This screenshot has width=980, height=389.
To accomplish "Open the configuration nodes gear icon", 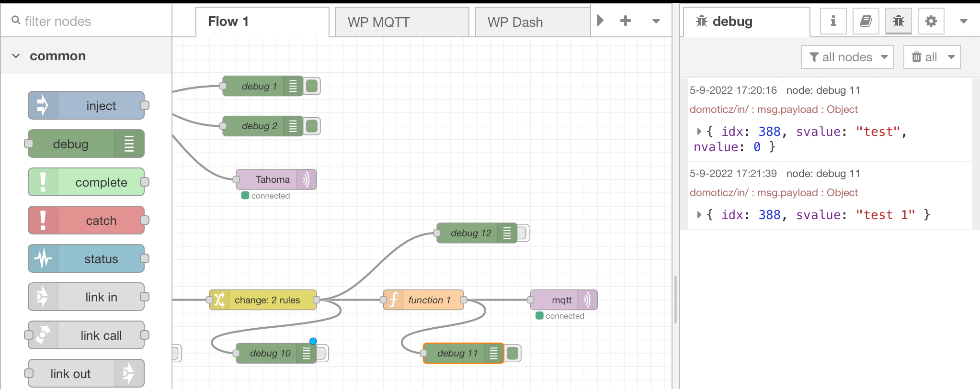I will [x=931, y=21].
